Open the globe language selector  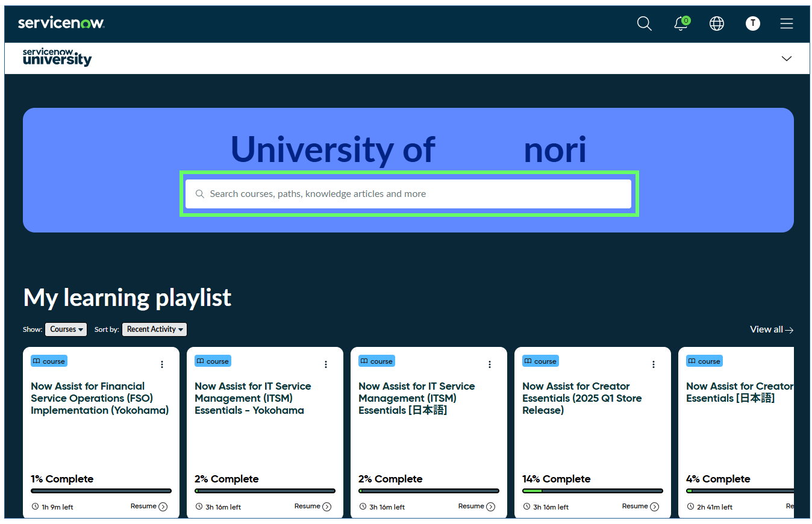click(717, 23)
